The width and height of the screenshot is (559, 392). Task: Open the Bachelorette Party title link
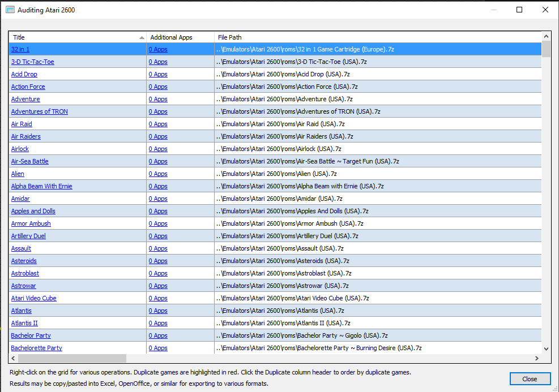pyautogui.click(x=36, y=348)
